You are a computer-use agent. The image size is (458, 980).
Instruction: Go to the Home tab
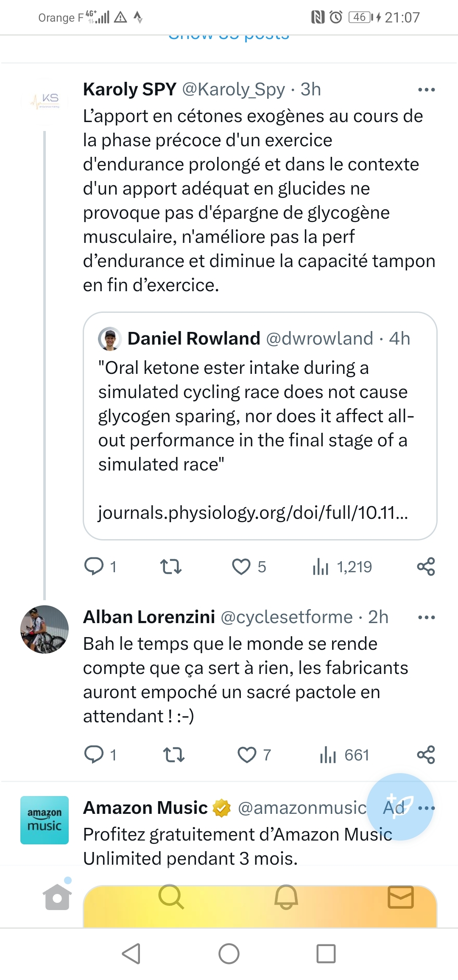point(57,897)
